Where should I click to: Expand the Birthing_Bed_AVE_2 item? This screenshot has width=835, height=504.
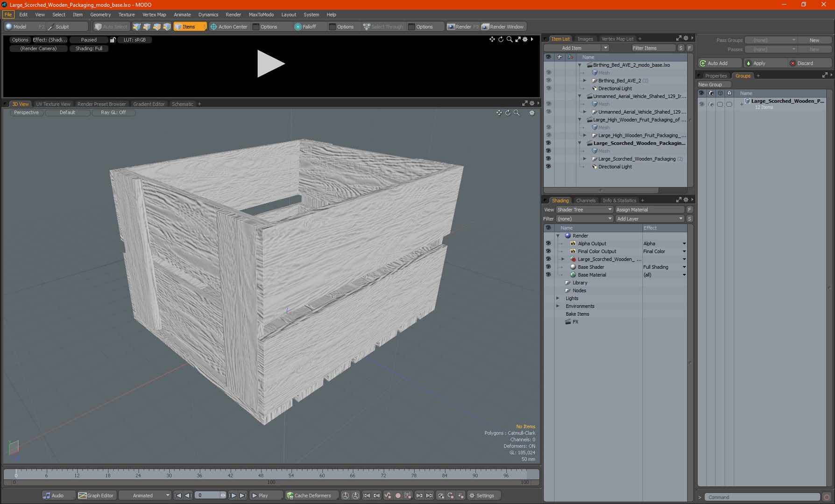click(x=585, y=81)
